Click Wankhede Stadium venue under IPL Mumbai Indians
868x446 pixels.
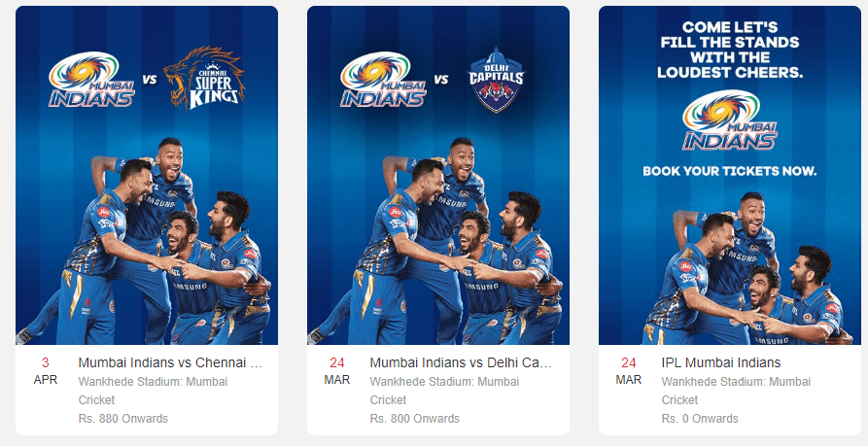point(736,381)
